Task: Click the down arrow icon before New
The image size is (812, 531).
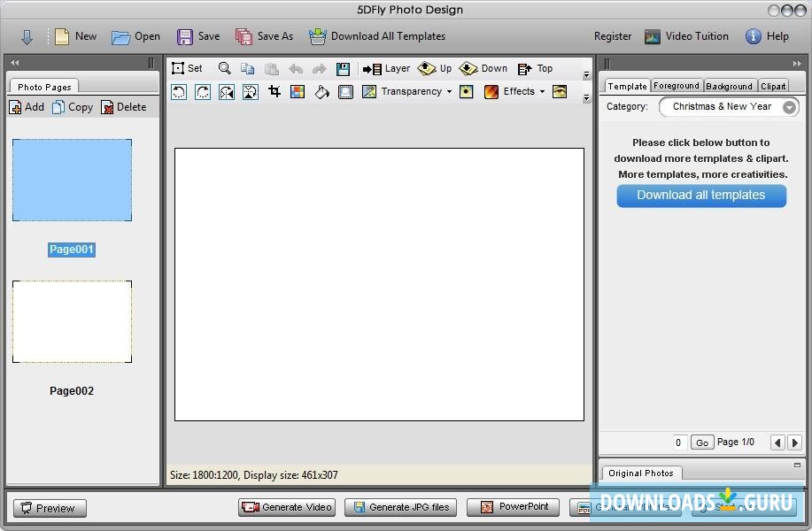Action: pos(27,37)
